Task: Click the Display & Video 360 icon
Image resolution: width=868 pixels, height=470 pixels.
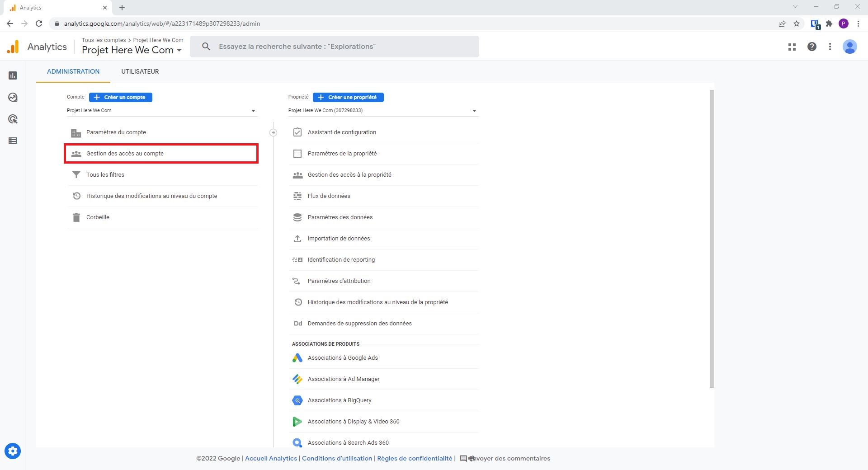Action: pyautogui.click(x=297, y=422)
